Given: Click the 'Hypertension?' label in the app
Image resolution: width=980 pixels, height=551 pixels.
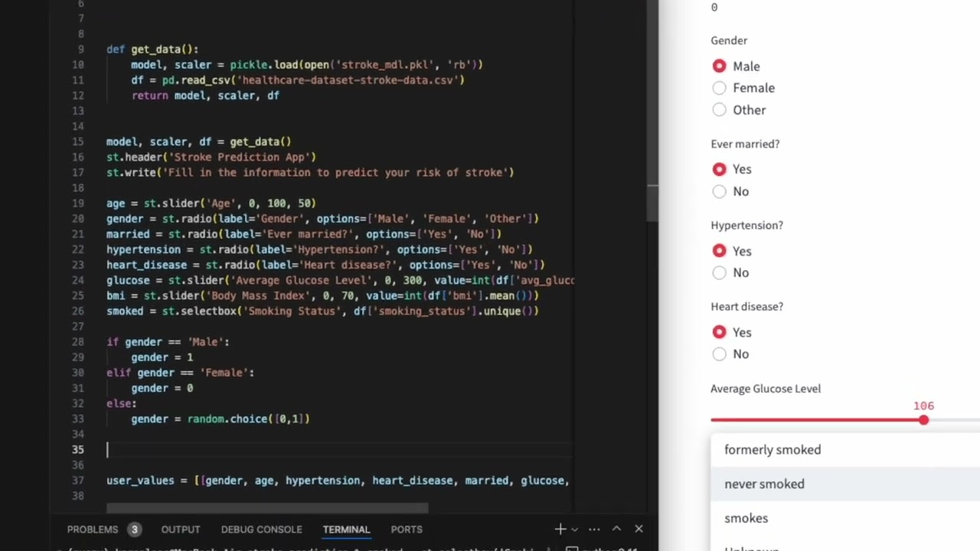Looking at the screenshot, I should pos(746,226).
